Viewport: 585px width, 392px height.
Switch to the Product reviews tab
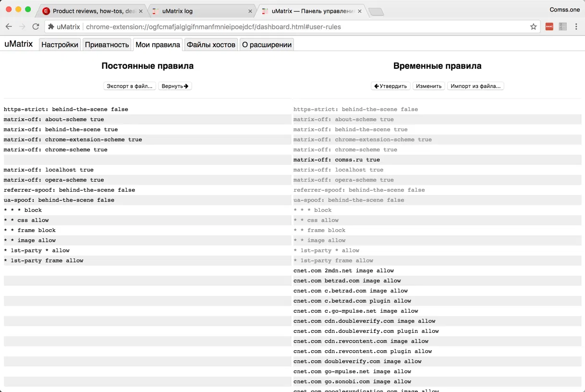[x=91, y=11]
